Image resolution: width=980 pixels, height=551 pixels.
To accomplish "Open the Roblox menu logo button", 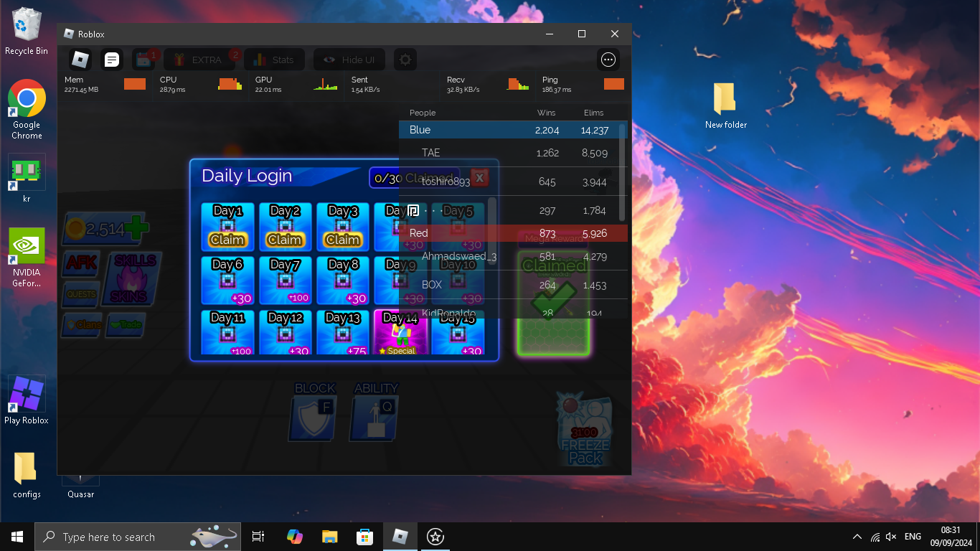I will click(x=80, y=60).
